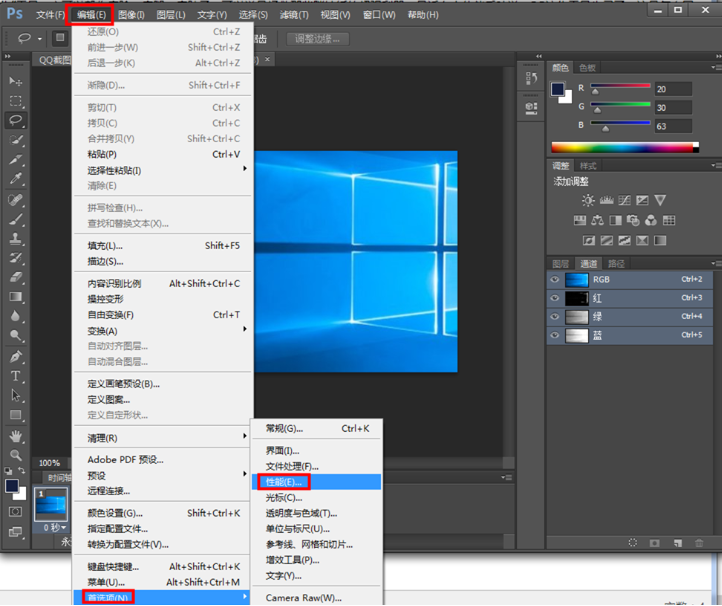Click the 调整边缘... button
The height and width of the screenshot is (606, 722).
click(317, 39)
